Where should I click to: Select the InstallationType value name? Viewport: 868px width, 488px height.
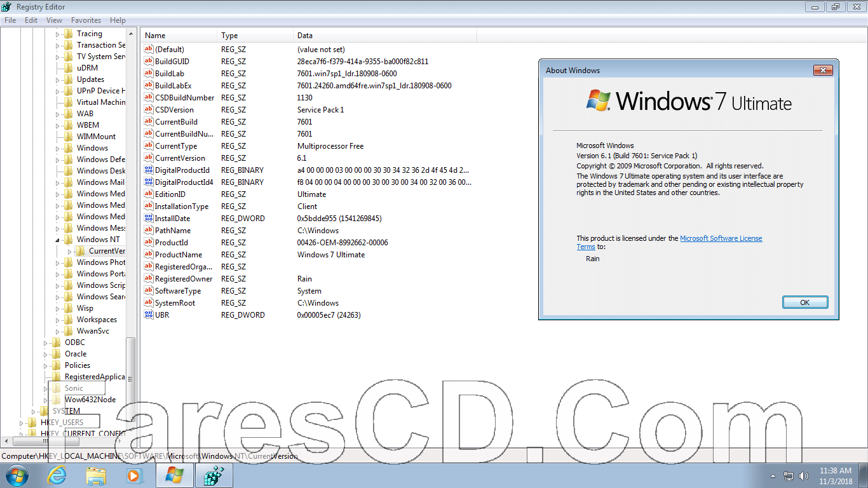pos(182,207)
